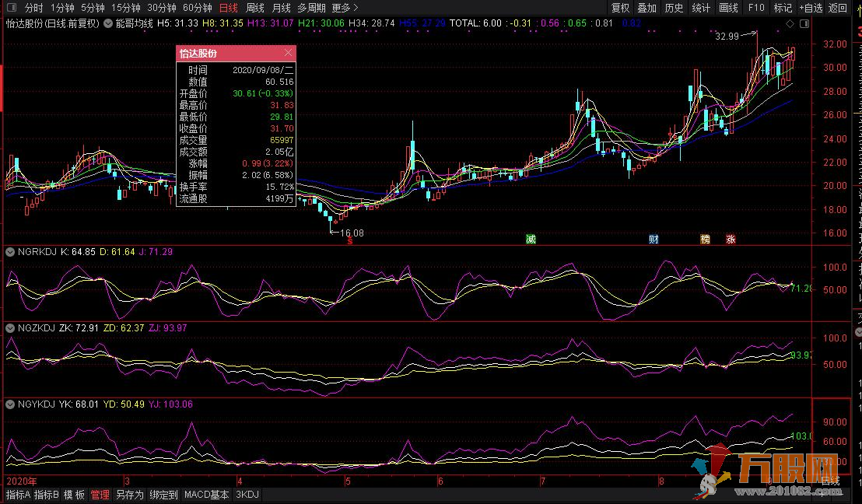The width and height of the screenshot is (862, 504).
Task: Click the 财 event marker on chart
Action: coord(654,239)
